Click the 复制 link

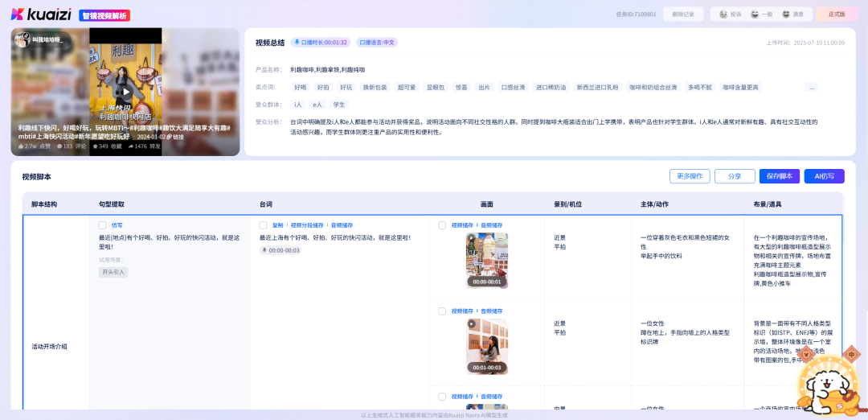tap(278, 225)
